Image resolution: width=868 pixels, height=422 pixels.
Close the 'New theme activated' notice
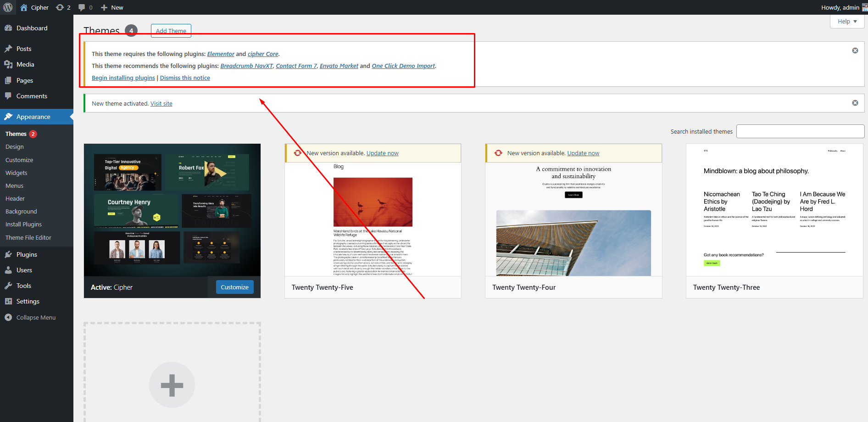pyautogui.click(x=855, y=103)
